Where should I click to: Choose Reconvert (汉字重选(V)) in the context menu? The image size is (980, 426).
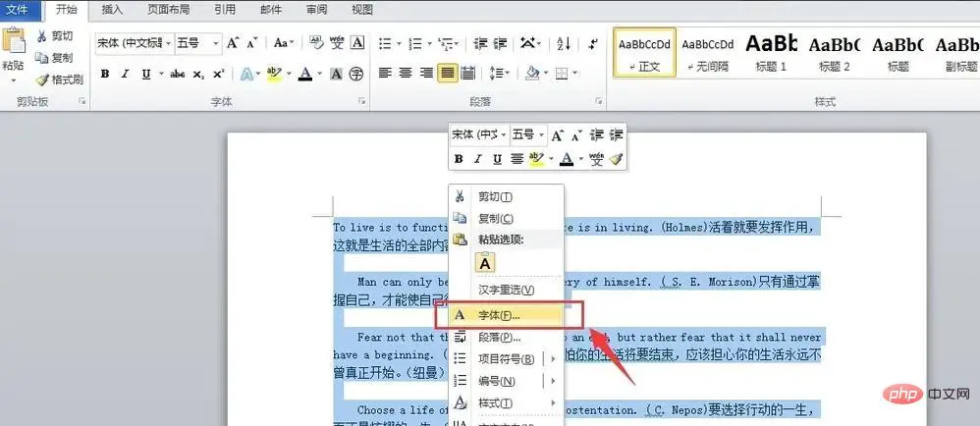[507, 290]
